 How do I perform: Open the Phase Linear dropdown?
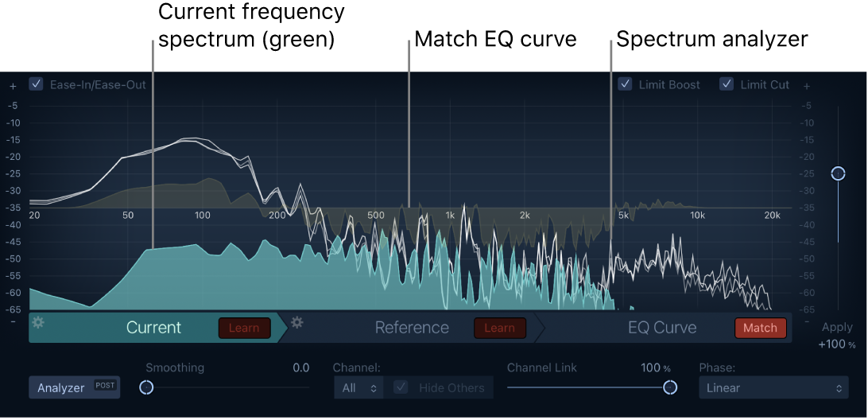tap(773, 388)
